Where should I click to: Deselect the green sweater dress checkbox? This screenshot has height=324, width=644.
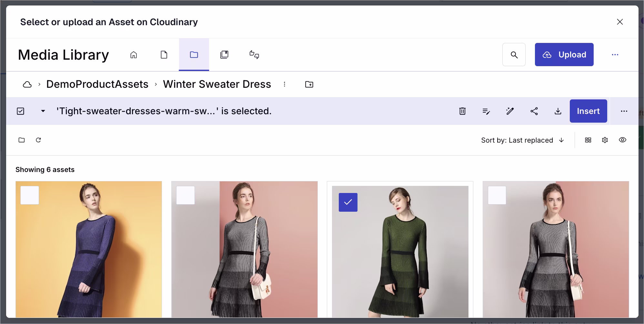point(348,202)
